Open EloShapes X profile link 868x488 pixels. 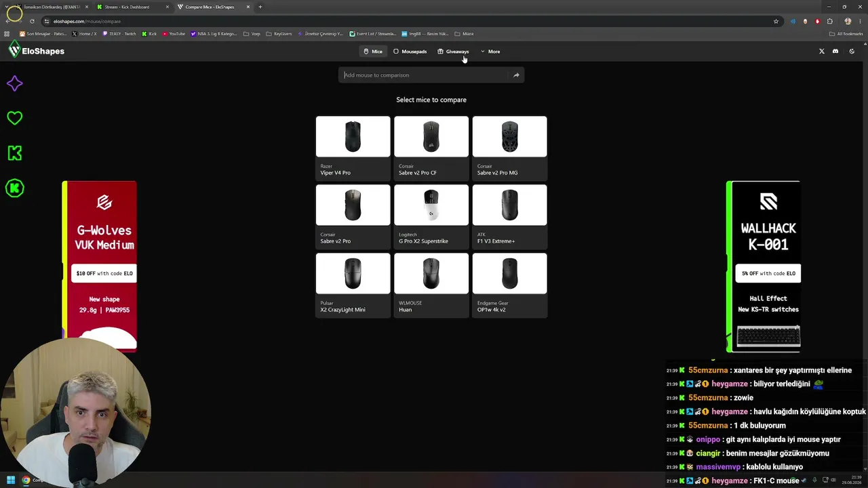[821, 52]
